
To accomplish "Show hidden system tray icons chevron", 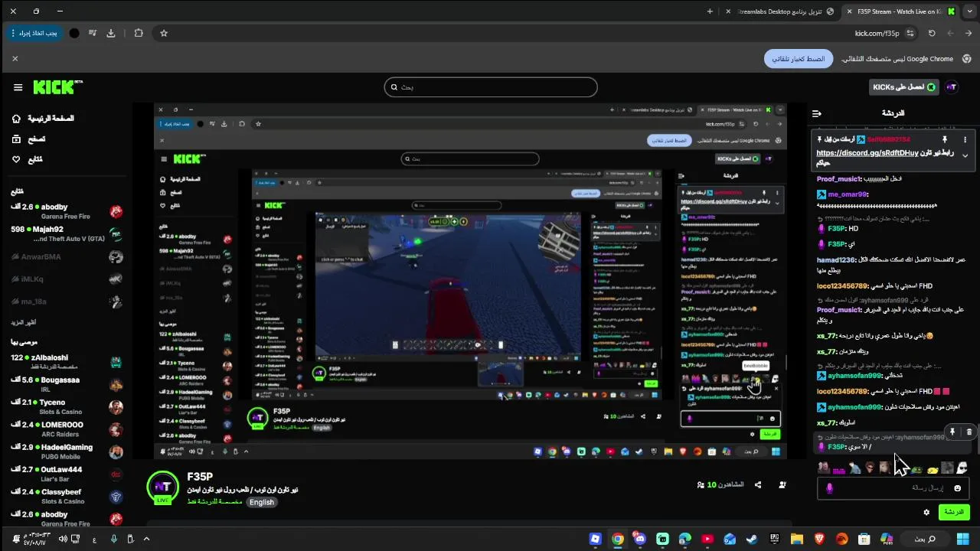I will pyautogui.click(x=146, y=539).
